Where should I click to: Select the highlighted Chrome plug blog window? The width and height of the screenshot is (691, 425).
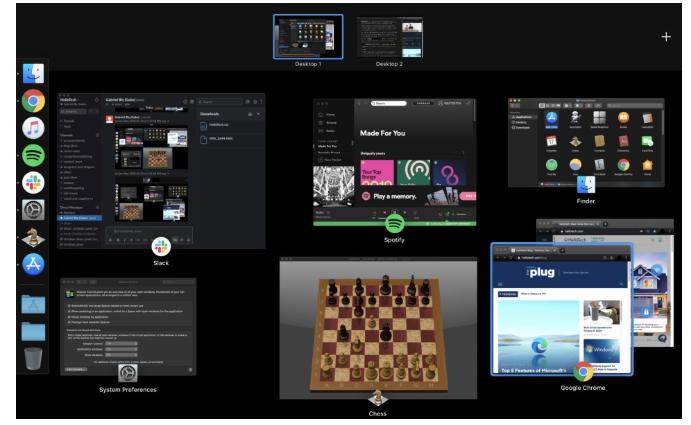click(x=561, y=309)
